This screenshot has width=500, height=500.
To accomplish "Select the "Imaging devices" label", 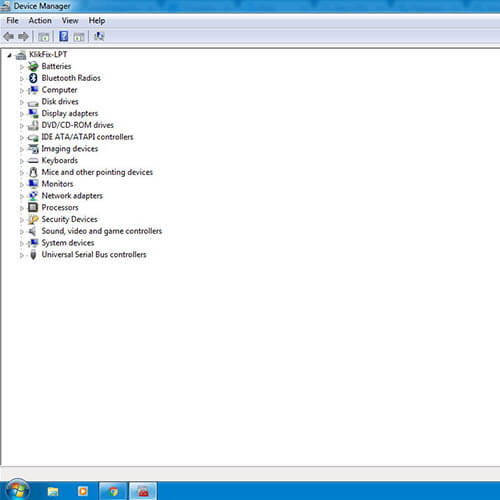I will [70, 149].
